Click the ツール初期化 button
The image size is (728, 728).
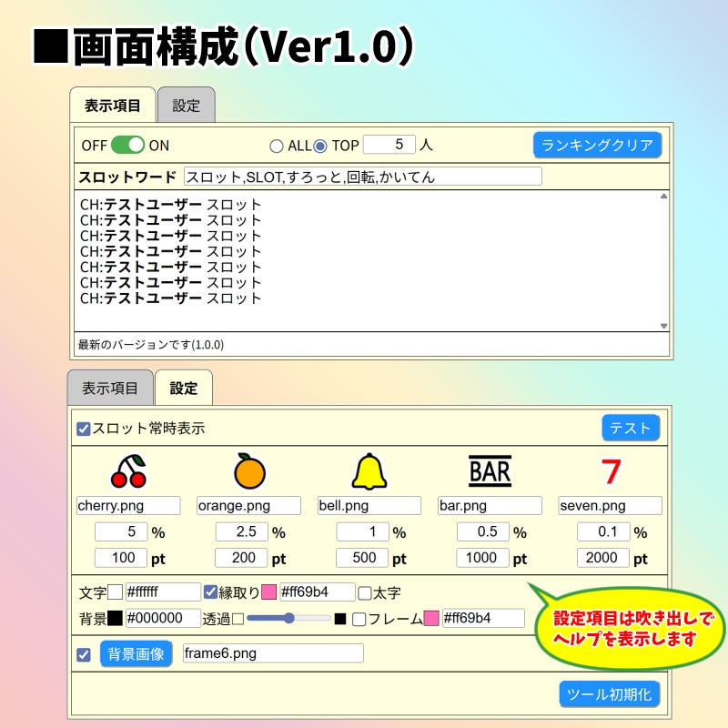(x=610, y=693)
